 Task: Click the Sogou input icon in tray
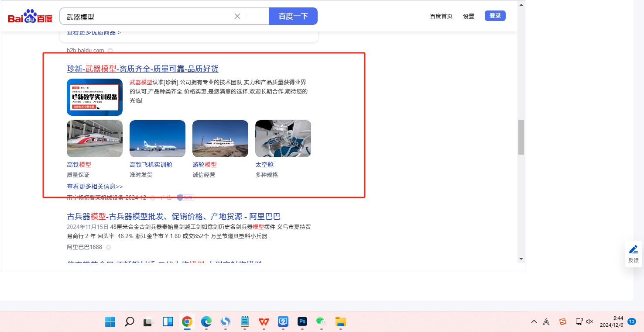(x=563, y=322)
